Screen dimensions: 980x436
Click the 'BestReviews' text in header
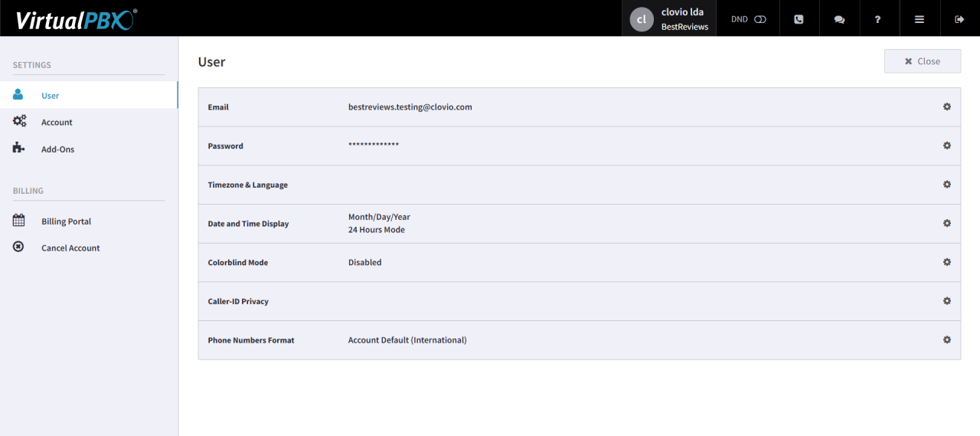point(684,27)
